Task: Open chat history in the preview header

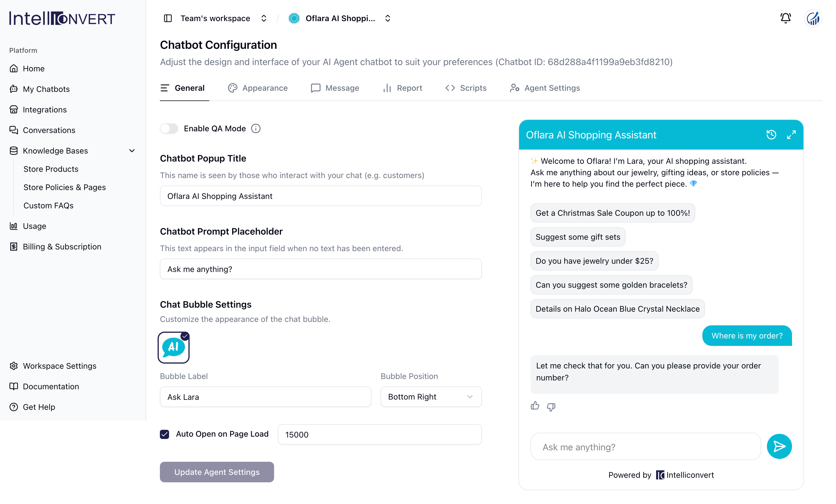Action: pos(771,135)
